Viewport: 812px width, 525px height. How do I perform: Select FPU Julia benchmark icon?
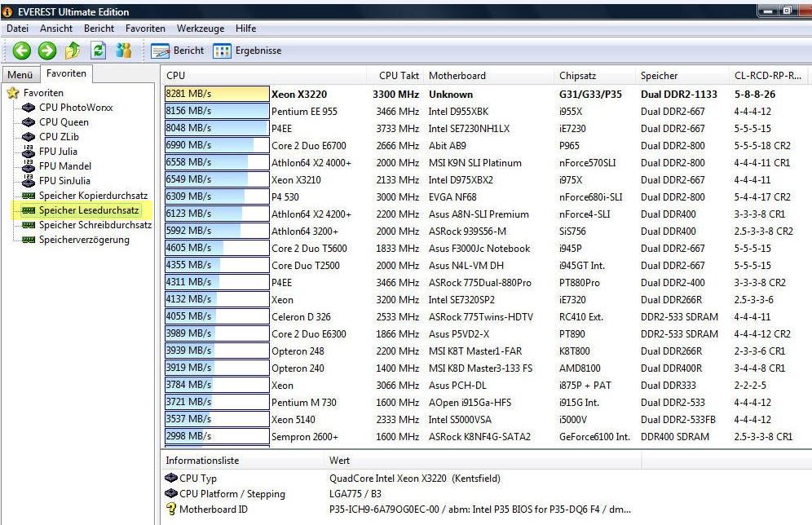pyautogui.click(x=29, y=151)
